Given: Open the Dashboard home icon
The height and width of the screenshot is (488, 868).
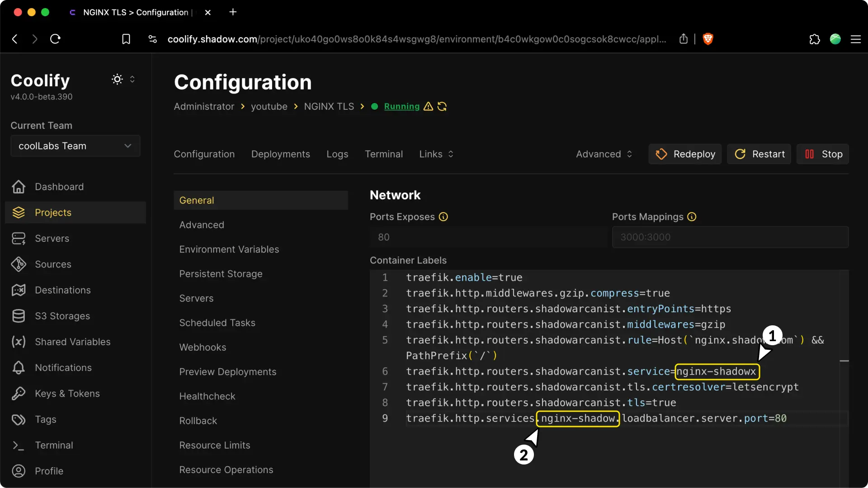Looking at the screenshot, I should pyautogui.click(x=19, y=187).
